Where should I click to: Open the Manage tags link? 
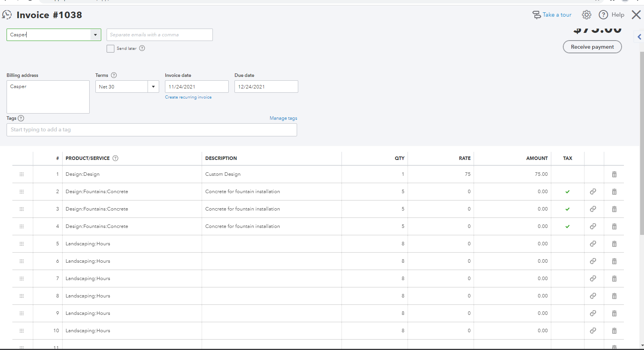[283, 118]
